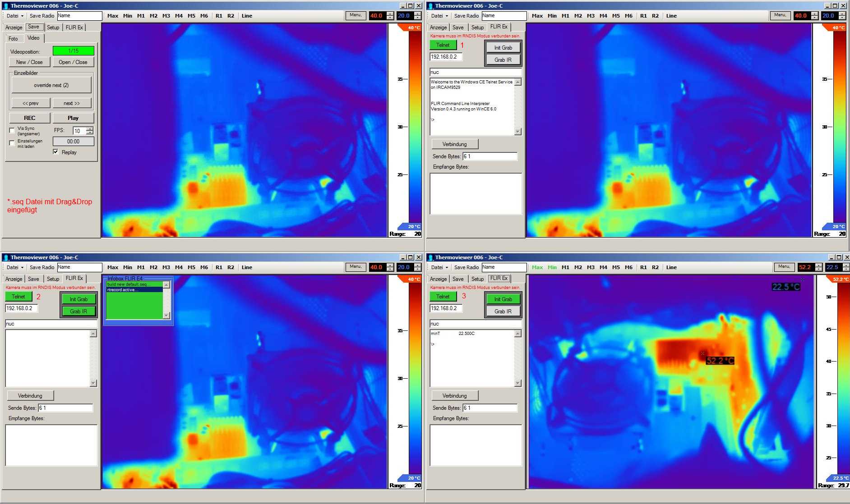Toggle the green Min toolbar item
The height and width of the screenshot is (504, 850).
[x=552, y=267]
